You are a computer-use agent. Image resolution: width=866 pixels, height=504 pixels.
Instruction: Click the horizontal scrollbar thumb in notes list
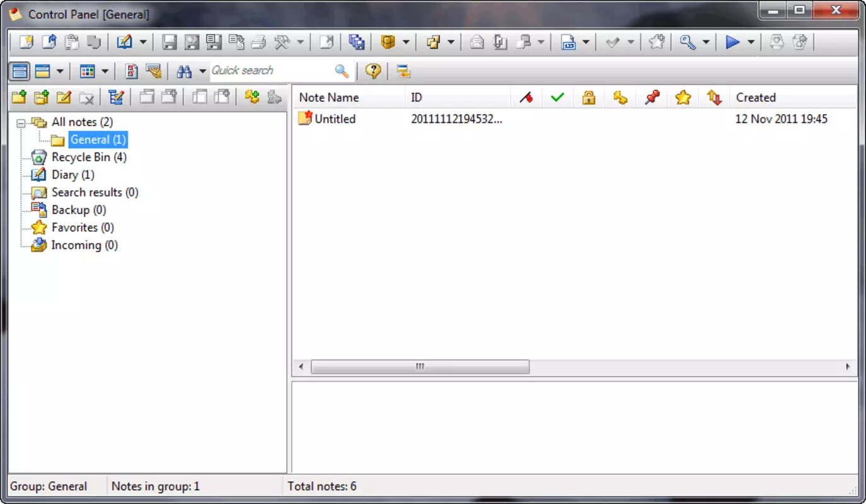pos(420,367)
